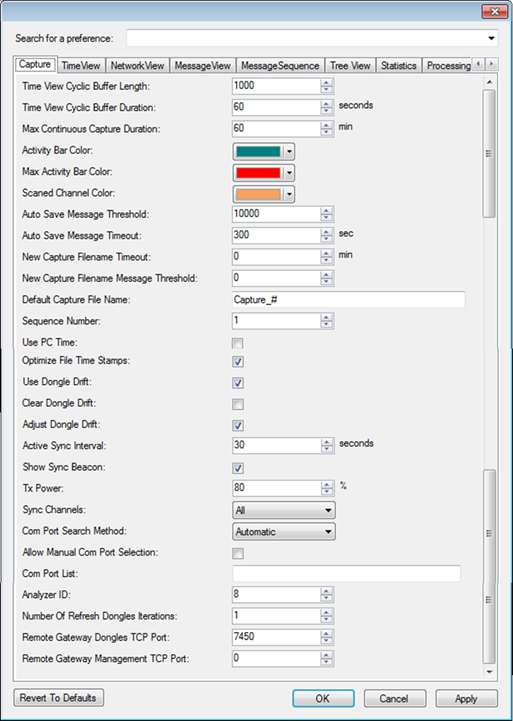
Task: Click the Max Continuous Capture Duration stepper
Action: click(326, 129)
